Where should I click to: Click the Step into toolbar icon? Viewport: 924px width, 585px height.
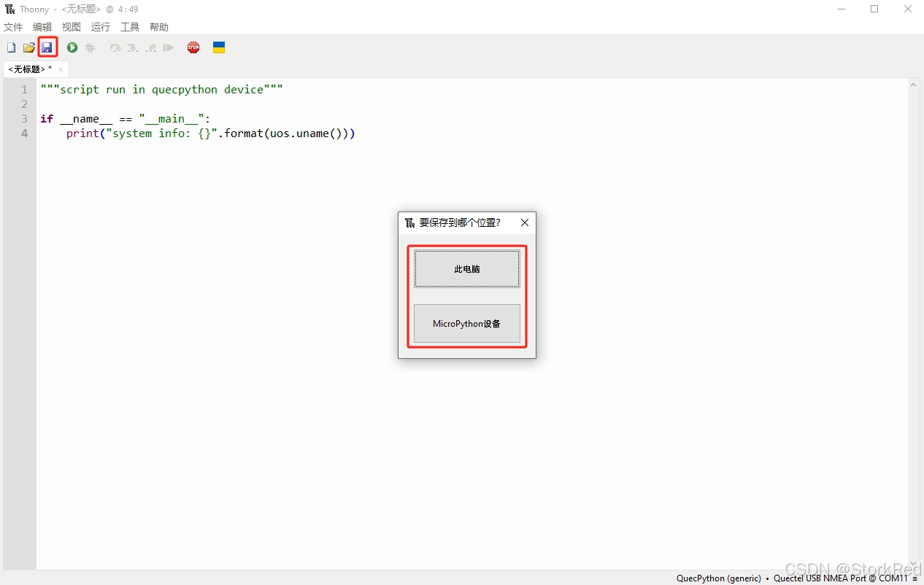click(x=133, y=47)
